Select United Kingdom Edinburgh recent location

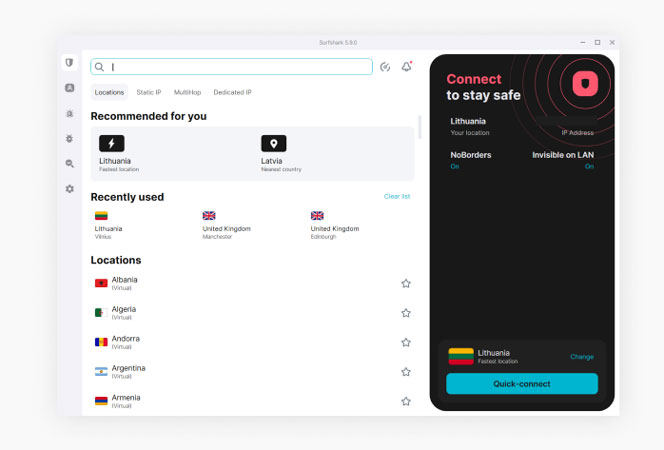click(335, 225)
